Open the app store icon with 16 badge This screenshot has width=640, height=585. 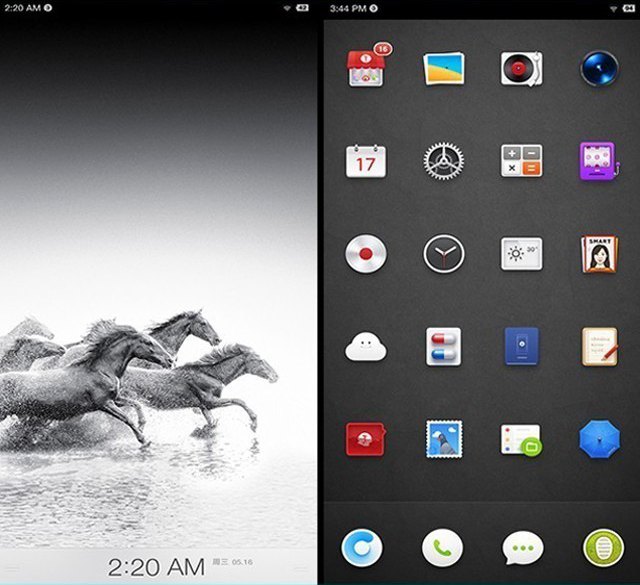[365, 69]
